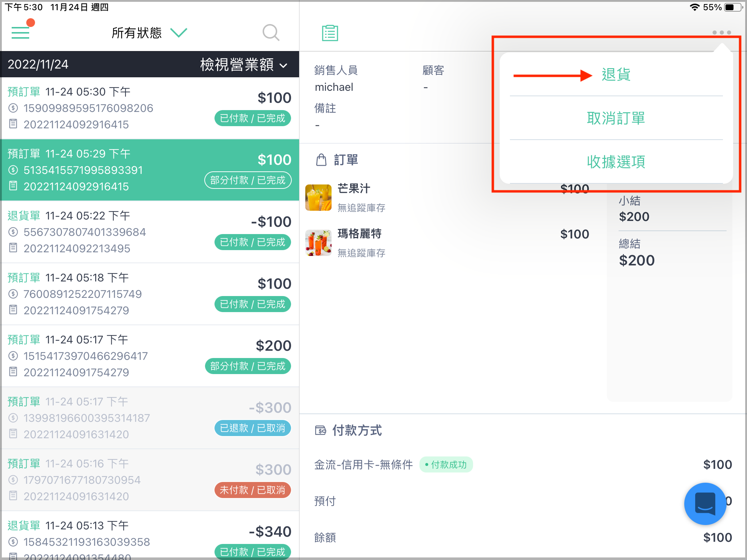Click the shopping bag icon beside 訂單
The width and height of the screenshot is (747, 560).
(321, 160)
